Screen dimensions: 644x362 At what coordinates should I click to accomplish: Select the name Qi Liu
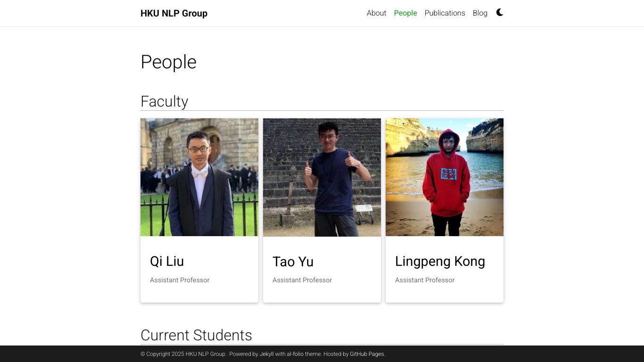pyautogui.click(x=167, y=261)
